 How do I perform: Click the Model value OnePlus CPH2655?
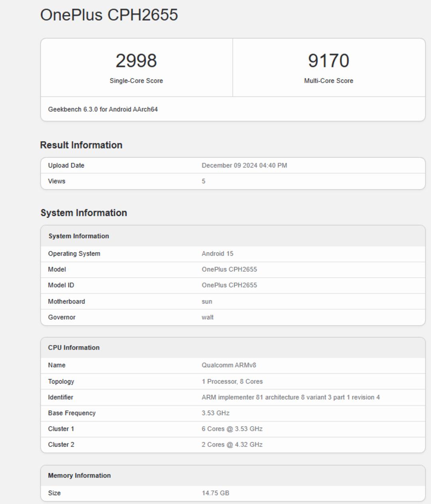click(x=229, y=269)
